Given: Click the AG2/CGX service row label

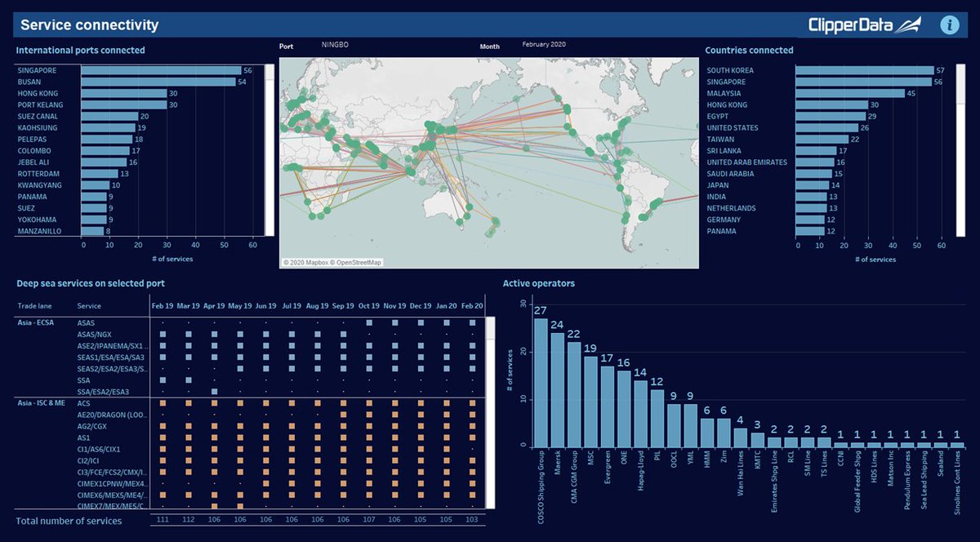Looking at the screenshot, I should tap(91, 426).
